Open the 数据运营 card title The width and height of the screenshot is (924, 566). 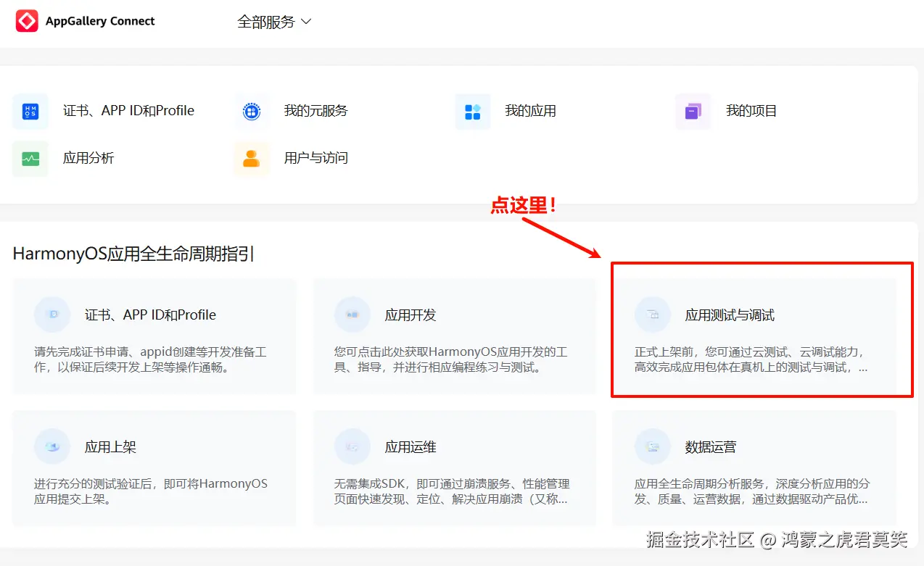coord(711,447)
